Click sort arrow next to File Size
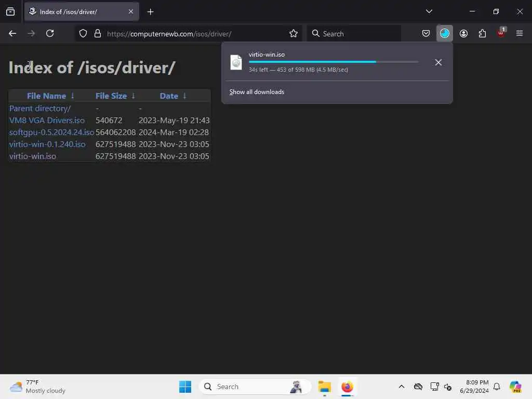532x399 pixels. click(x=134, y=96)
